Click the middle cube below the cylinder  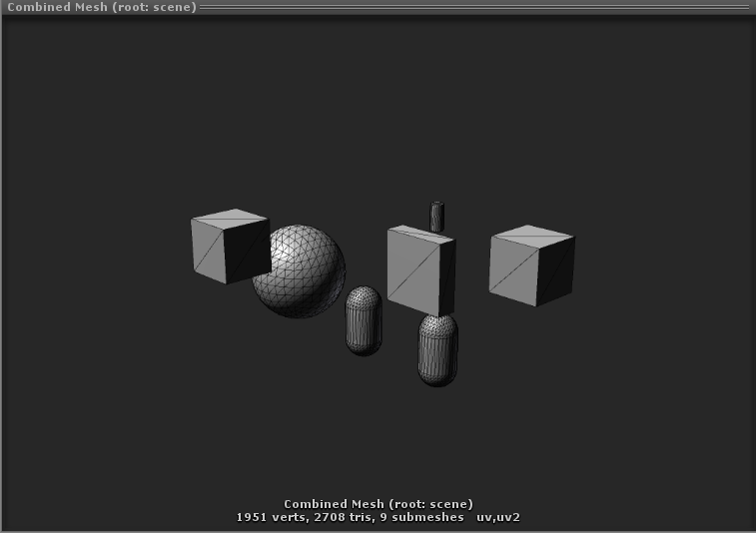[x=421, y=270]
